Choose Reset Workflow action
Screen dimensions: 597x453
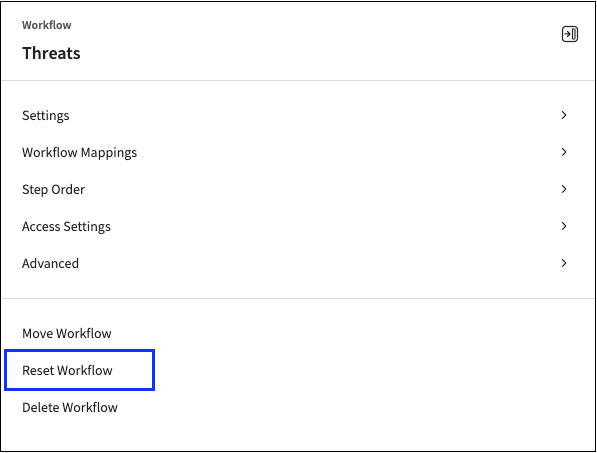(67, 370)
